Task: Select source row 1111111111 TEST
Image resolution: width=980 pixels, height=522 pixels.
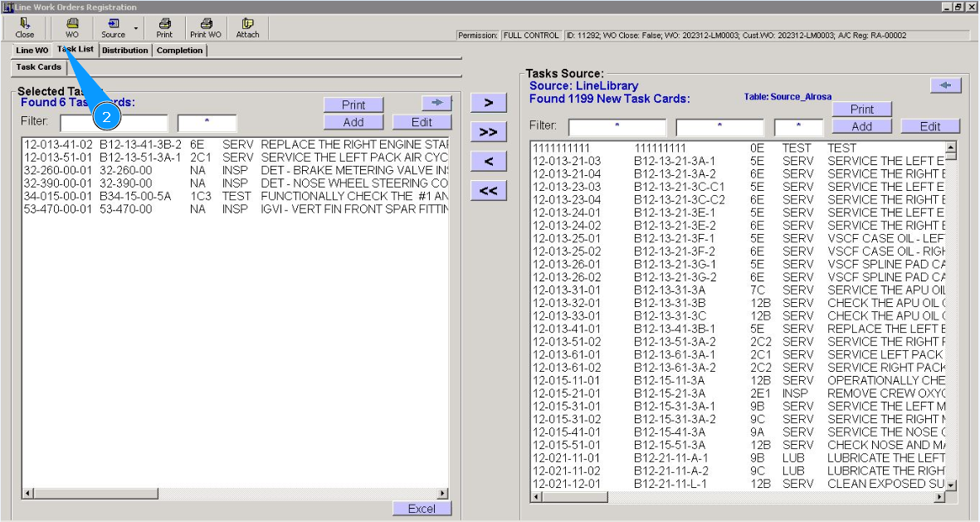Action: pyautogui.click(x=739, y=149)
